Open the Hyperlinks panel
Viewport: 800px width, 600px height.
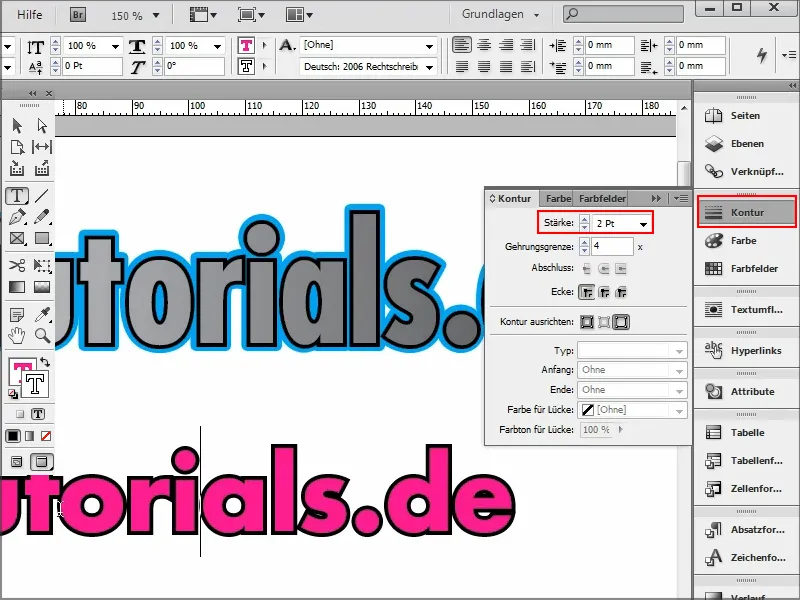pyautogui.click(x=746, y=351)
